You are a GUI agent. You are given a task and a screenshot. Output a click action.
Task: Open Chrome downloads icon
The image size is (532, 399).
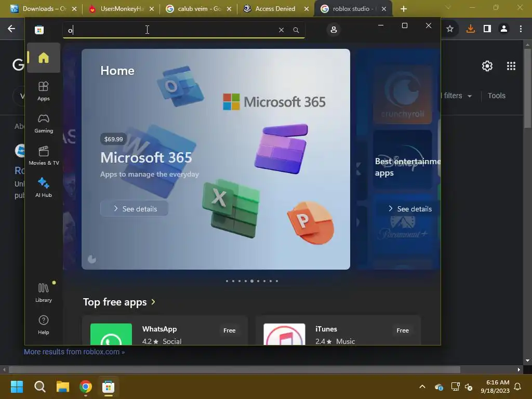[x=470, y=29]
